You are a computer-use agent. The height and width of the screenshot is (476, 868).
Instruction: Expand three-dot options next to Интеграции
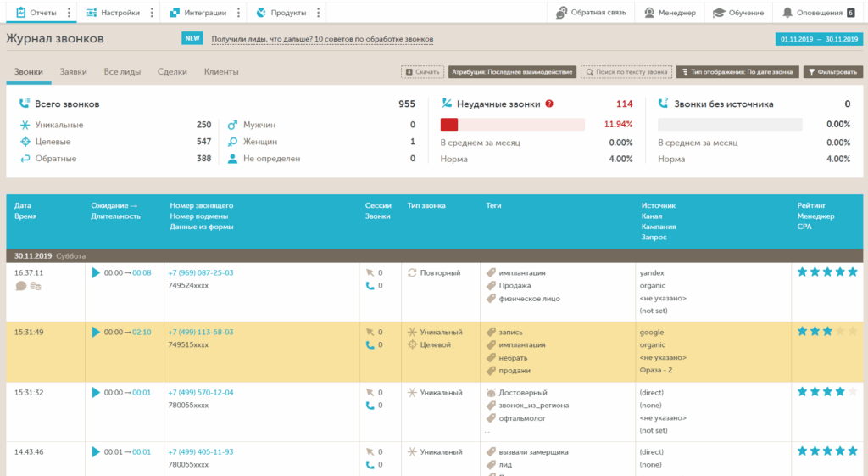click(238, 12)
